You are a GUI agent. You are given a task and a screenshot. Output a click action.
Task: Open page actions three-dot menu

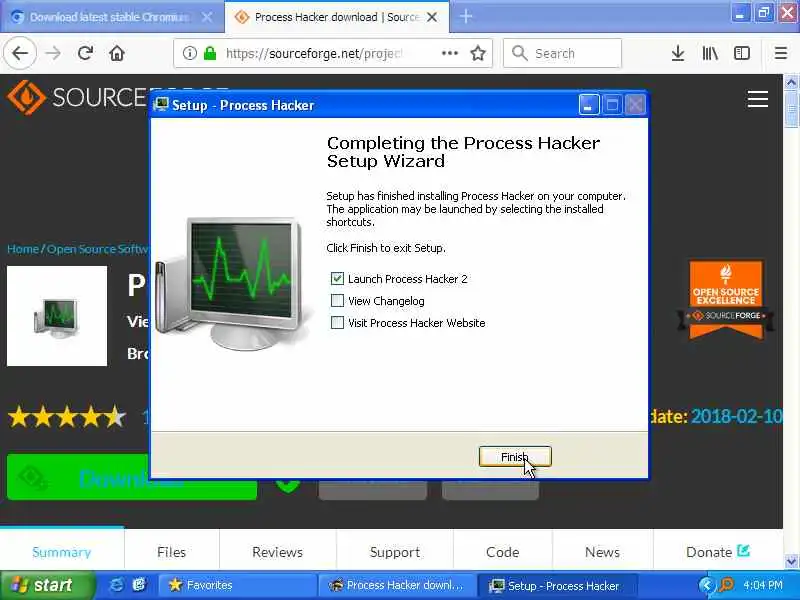click(449, 53)
